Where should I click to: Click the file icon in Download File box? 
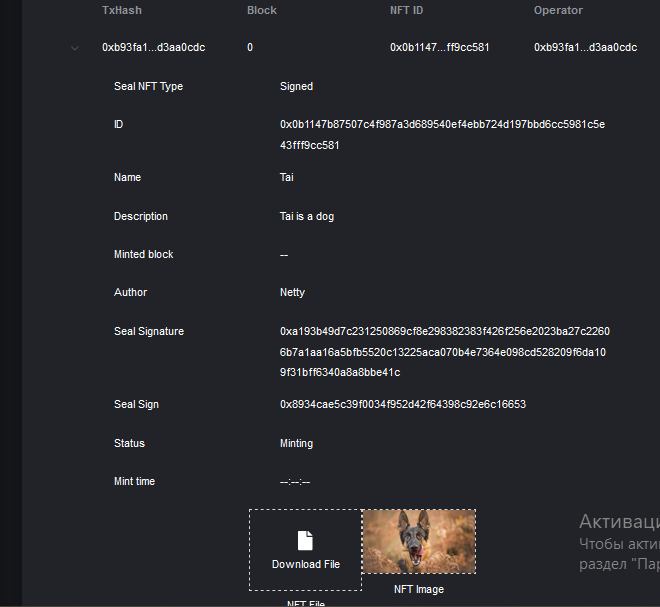click(x=305, y=540)
